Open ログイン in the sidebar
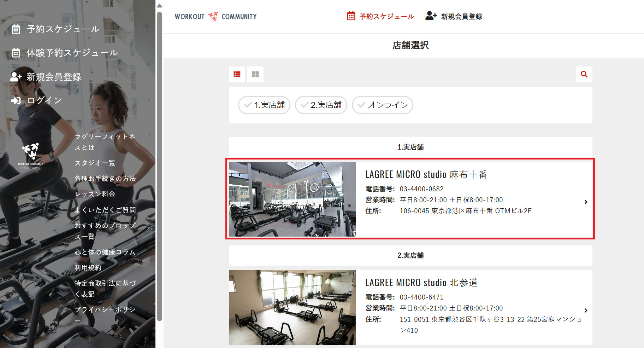Viewport: 644px width, 348px height. [45, 100]
